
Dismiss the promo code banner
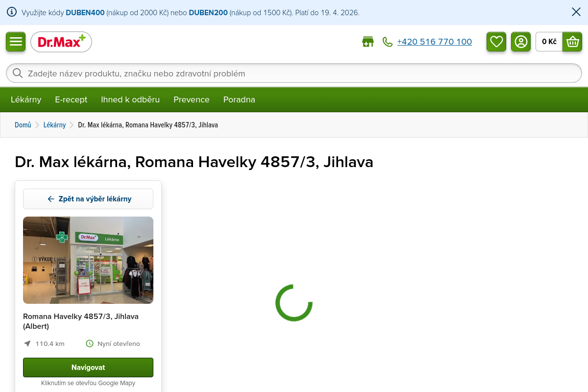[576, 12]
